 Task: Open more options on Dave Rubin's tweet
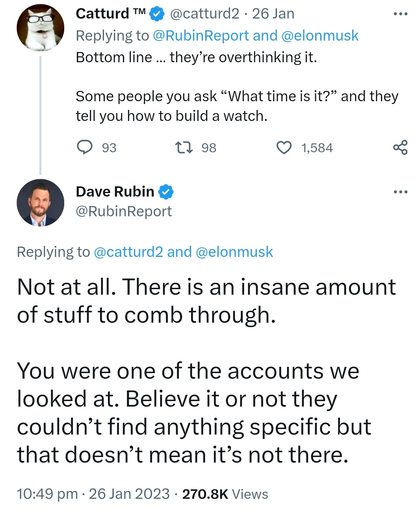point(400,192)
